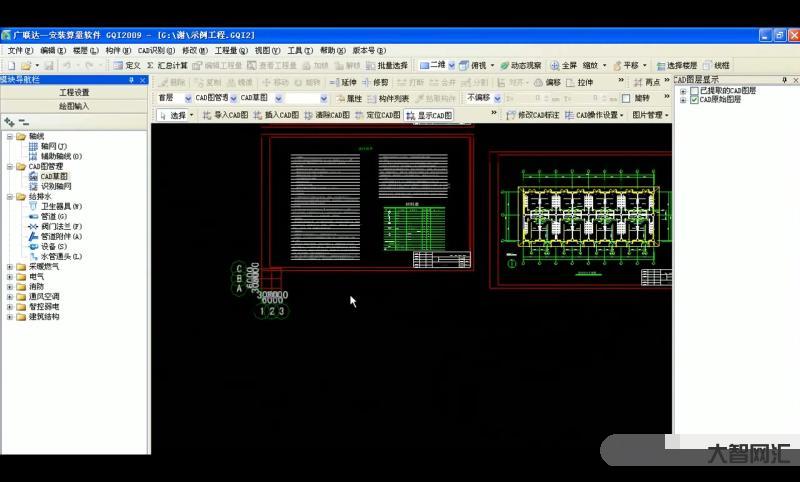Open CAD识别 menu
Viewport: 800px width, 482px height.
coord(156,50)
